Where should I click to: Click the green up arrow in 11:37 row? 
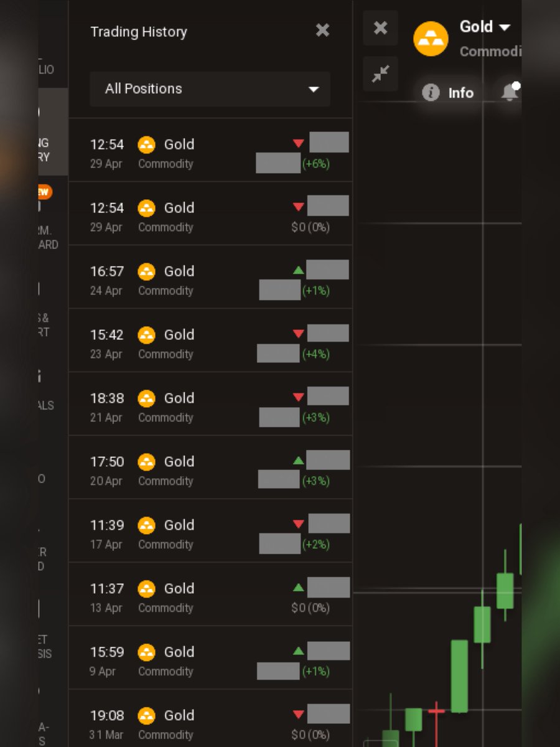298,588
